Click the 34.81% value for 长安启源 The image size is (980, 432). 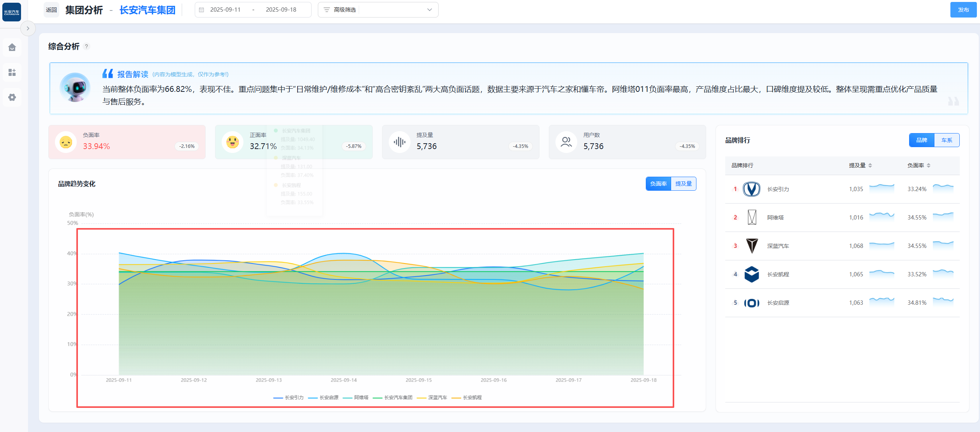pyautogui.click(x=917, y=303)
